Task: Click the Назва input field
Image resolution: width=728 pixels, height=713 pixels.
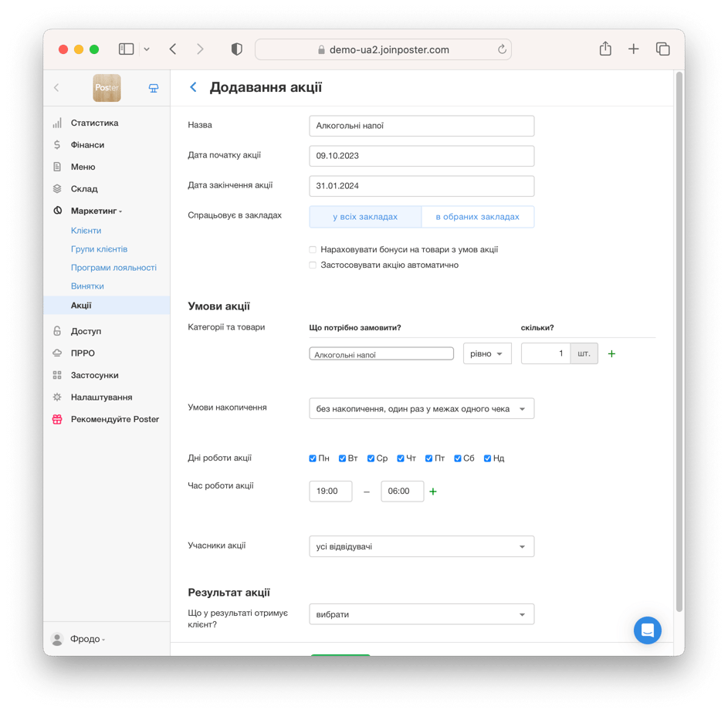Action: [421, 126]
